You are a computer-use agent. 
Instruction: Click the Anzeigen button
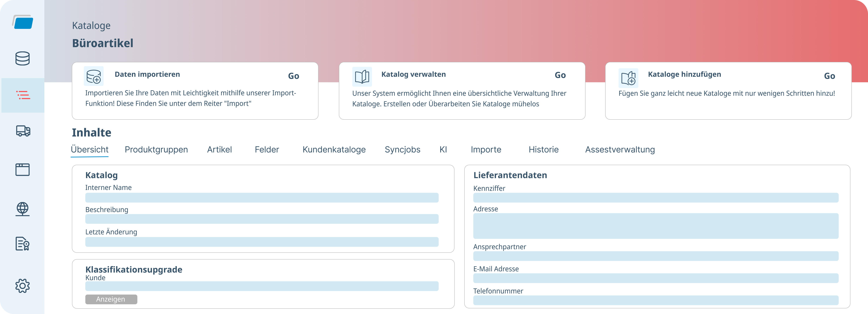(x=111, y=299)
